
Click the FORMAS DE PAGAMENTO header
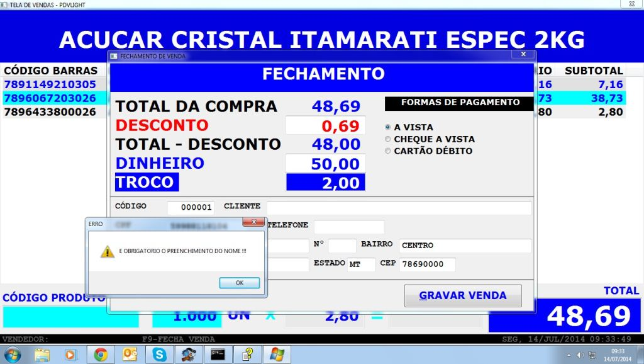pyautogui.click(x=459, y=103)
